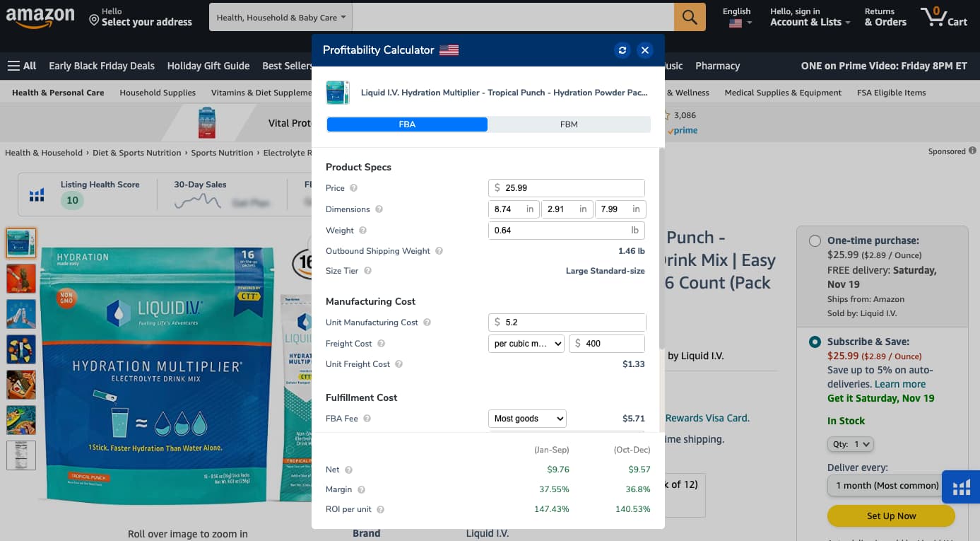The image size is (980, 541).
Task: Click the Weight input field
Action: 567,231
